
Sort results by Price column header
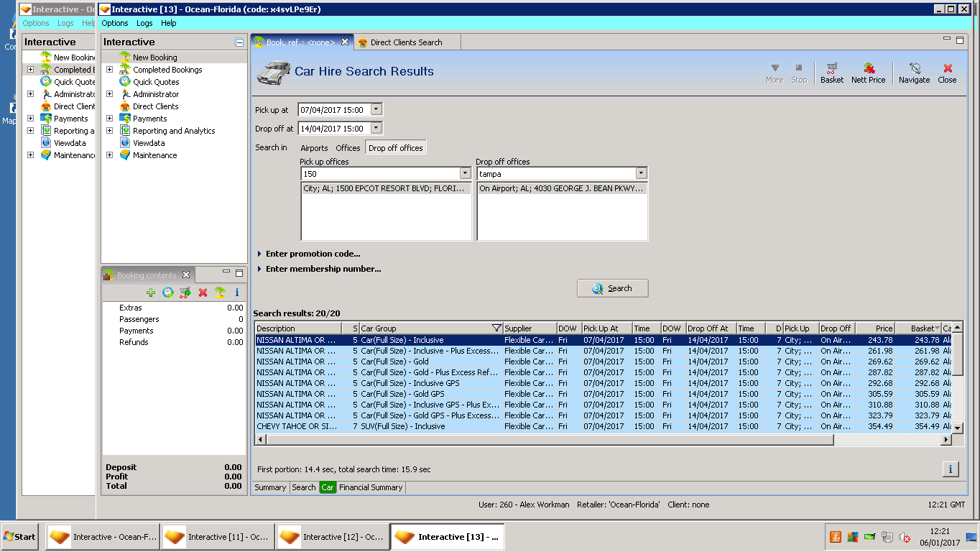point(875,328)
